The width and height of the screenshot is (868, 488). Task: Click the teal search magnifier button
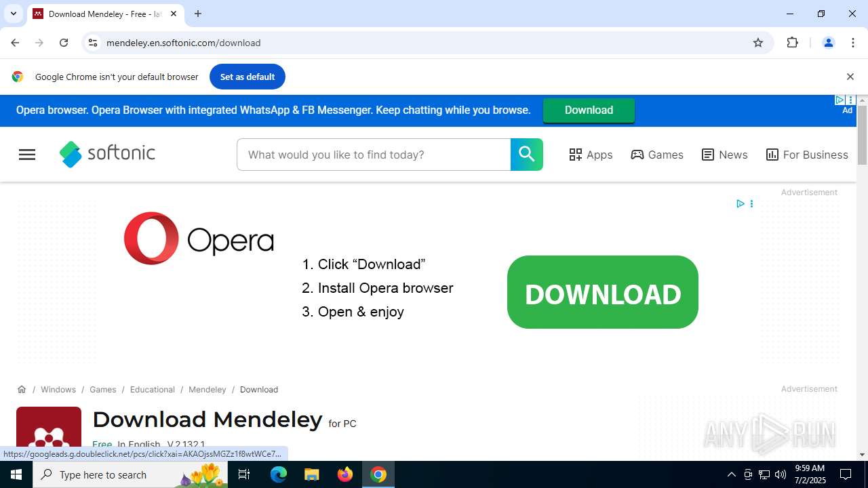point(527,155)
